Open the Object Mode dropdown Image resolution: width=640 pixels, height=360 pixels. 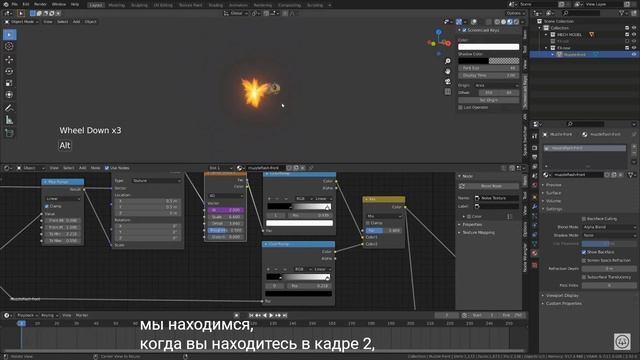point(22,22)
